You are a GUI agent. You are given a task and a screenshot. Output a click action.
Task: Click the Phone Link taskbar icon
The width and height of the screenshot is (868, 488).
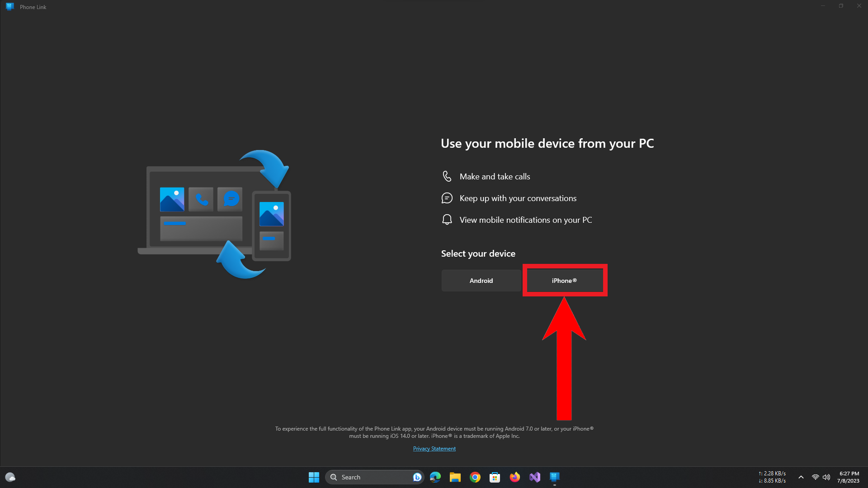[x=555, y=477]
